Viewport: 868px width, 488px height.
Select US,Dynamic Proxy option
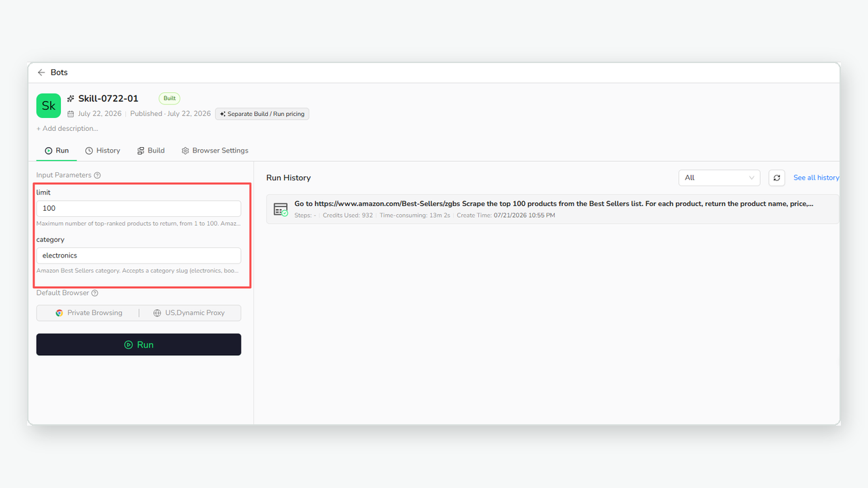[189, 313]
